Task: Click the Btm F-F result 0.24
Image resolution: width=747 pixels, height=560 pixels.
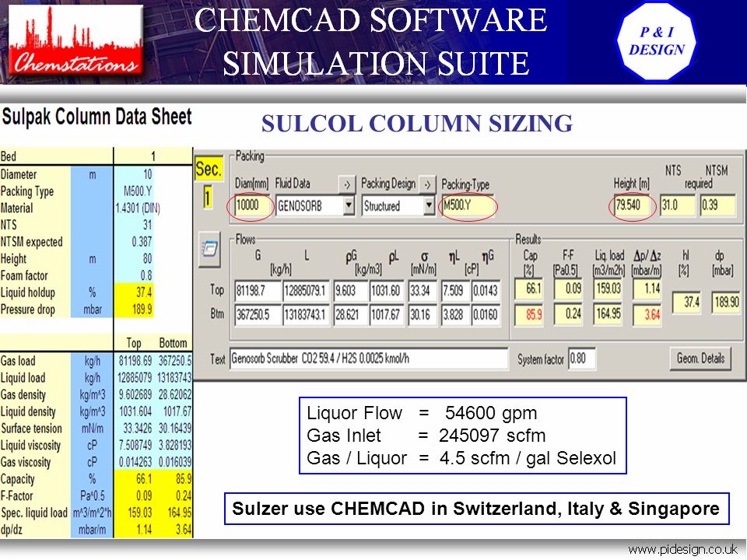Action: [x=568, y=314]
